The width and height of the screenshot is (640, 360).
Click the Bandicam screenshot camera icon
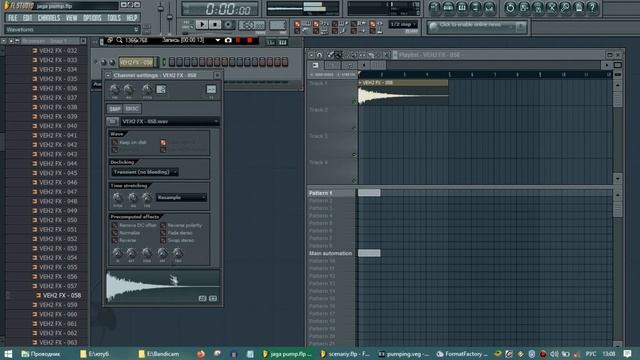pos(228,40)
